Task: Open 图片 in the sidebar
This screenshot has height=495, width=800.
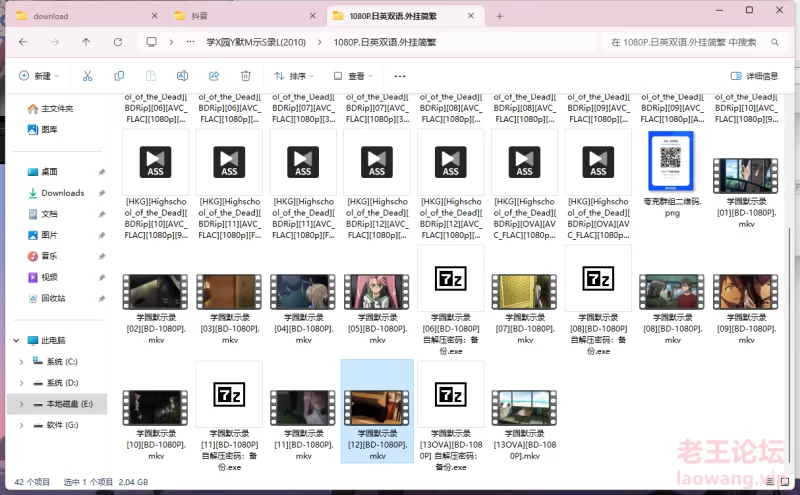Action: [42, 235]
